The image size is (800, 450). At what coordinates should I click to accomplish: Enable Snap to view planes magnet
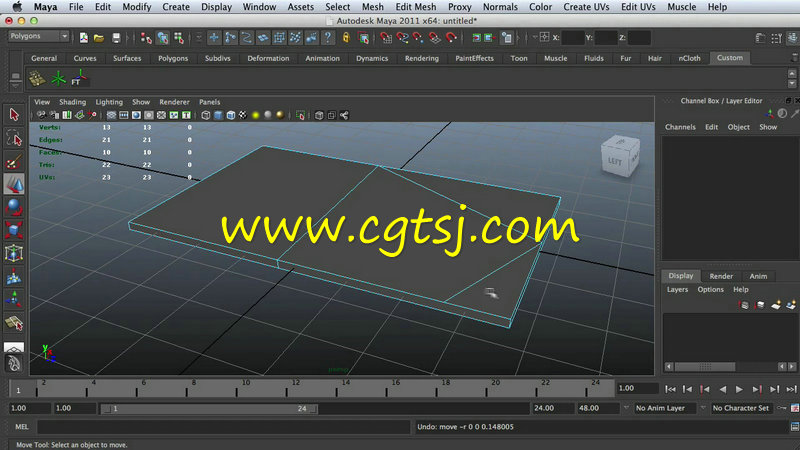(x=435, y=38)
